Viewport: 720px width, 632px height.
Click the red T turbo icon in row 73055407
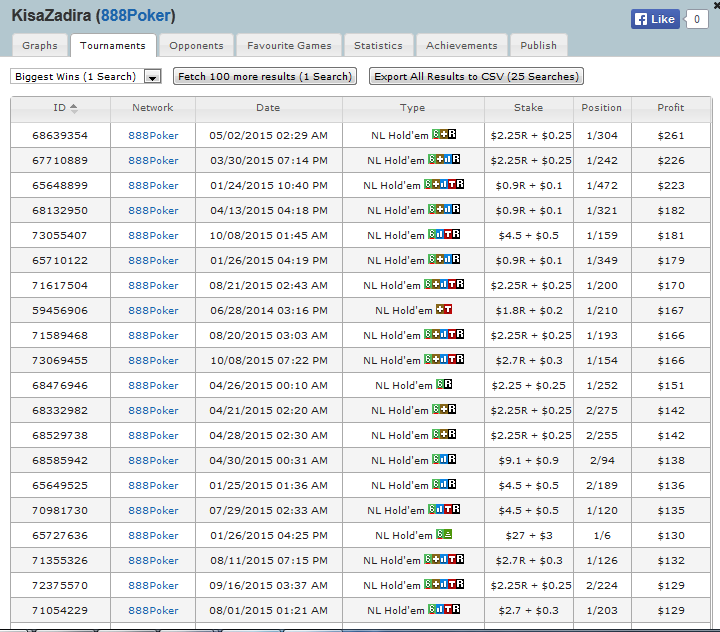pyautogui.click(x=448, y=234)
